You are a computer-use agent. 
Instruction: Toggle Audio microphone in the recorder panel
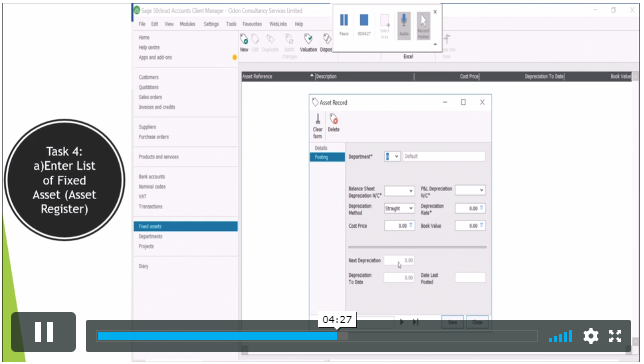pyautogui.click(x=404, y=25)
